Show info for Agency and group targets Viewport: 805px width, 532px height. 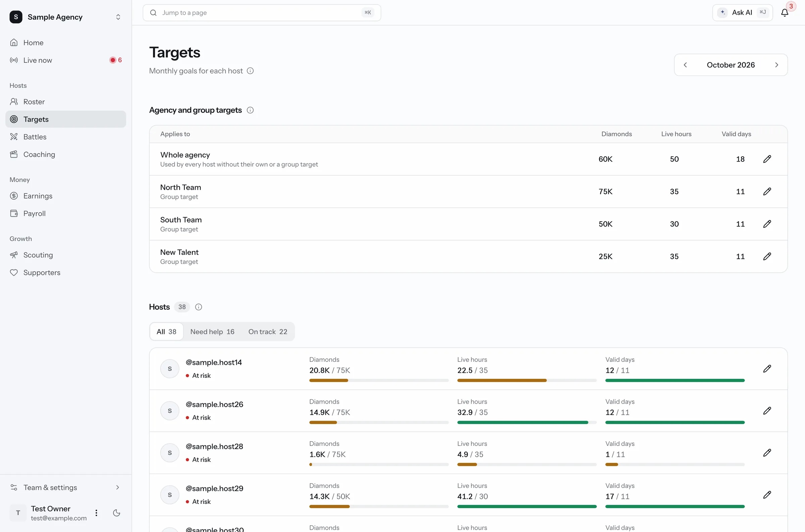[250, 110]
